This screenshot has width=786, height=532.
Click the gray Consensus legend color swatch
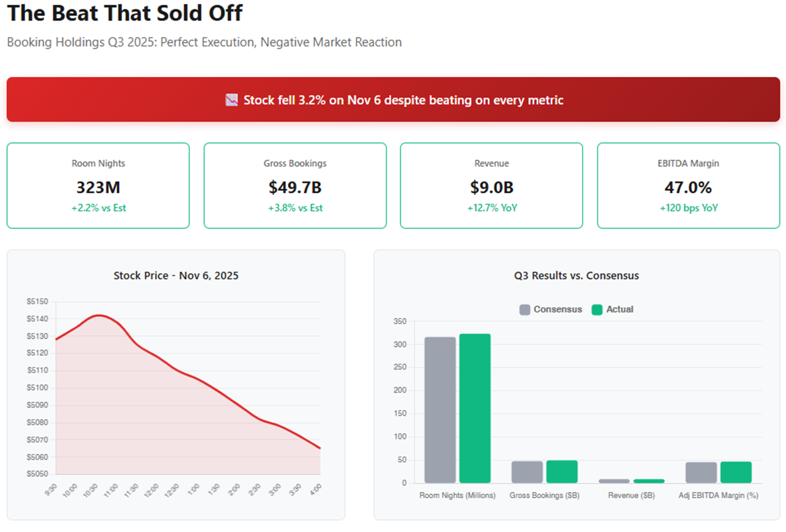(525, 310)
